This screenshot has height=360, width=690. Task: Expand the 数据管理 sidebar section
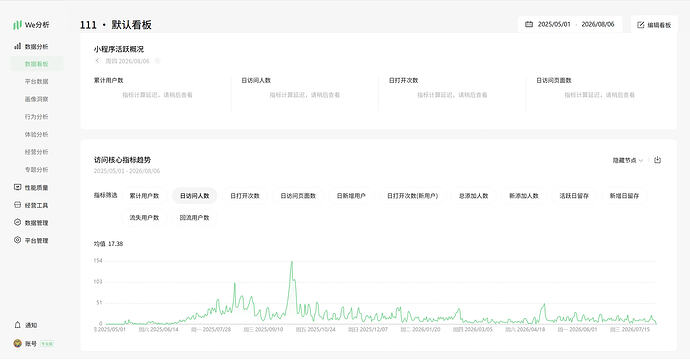click(37, 223)
